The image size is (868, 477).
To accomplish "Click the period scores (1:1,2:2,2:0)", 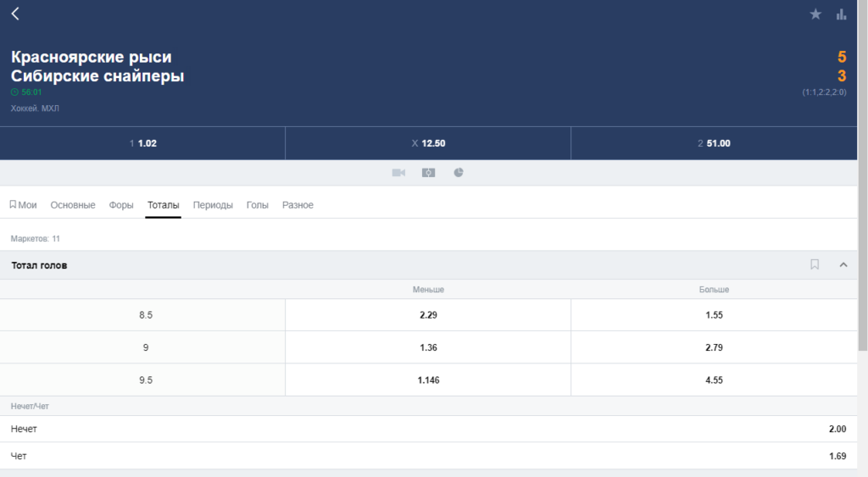I will pyautogui.click(x=824, y=92).
